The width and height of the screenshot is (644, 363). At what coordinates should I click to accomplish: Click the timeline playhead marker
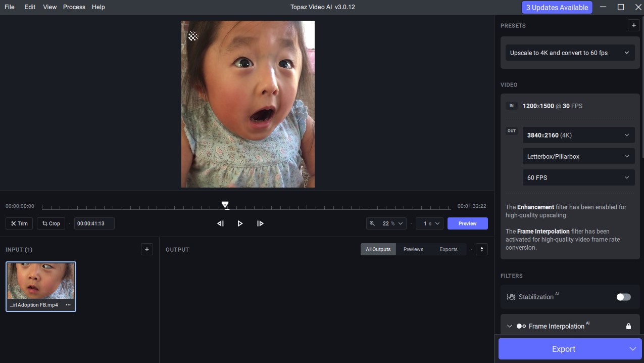225,205
